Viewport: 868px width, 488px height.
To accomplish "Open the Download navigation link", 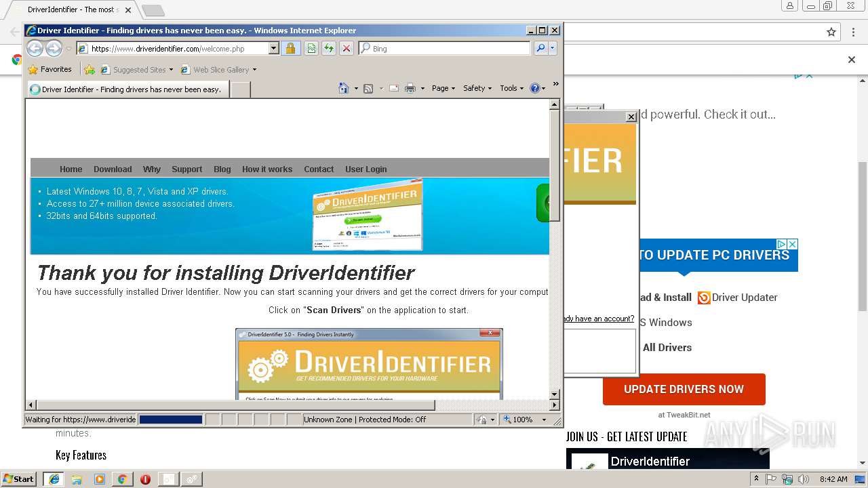I will point(113,169).
